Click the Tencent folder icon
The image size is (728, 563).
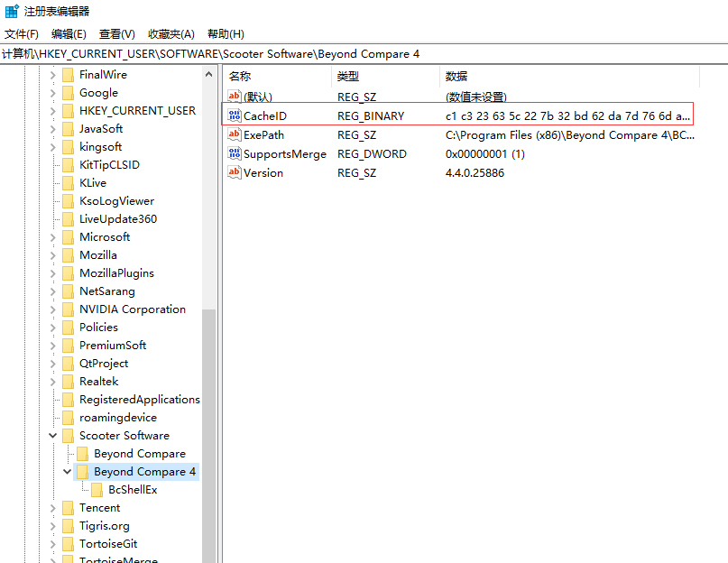tap(68, 508)
